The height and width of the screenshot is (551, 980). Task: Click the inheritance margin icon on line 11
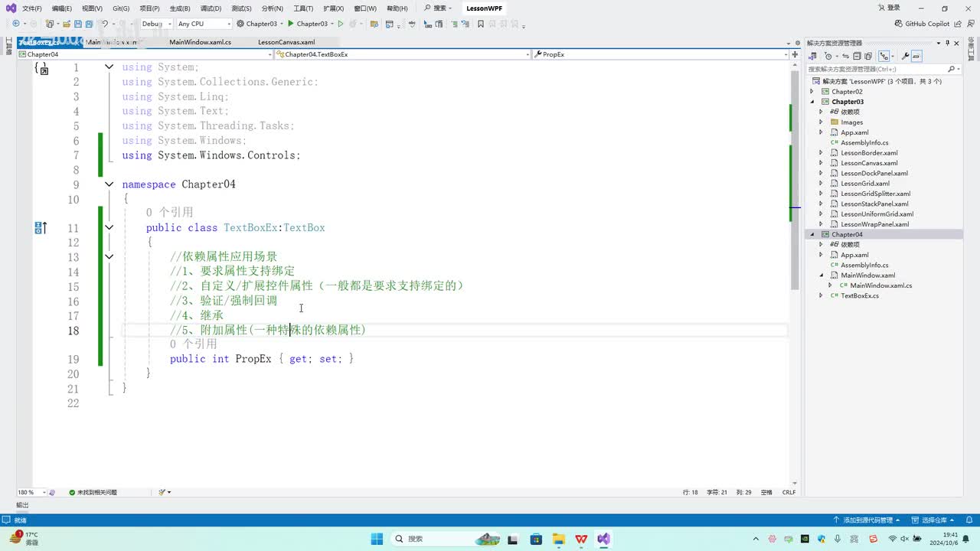coord(41,227)
